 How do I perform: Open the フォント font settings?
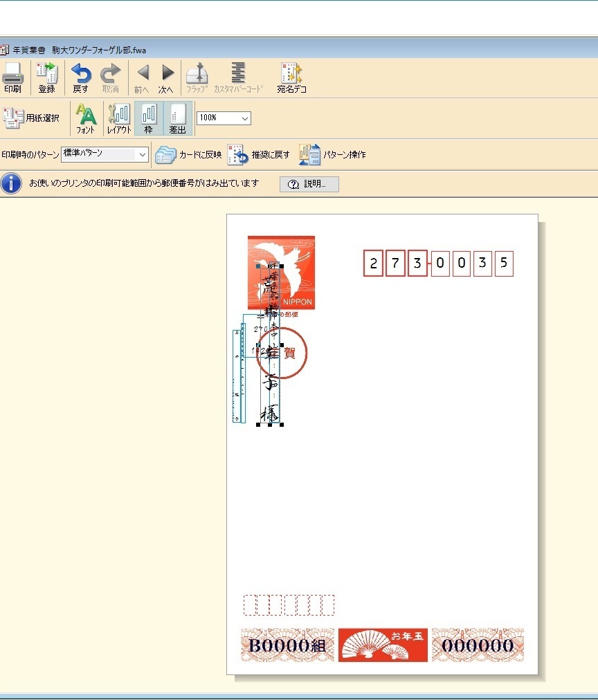[85, 118]
